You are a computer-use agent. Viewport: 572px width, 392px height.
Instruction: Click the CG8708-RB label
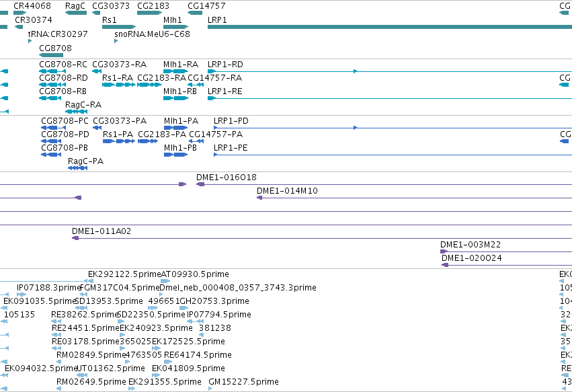tap(63, 91)
